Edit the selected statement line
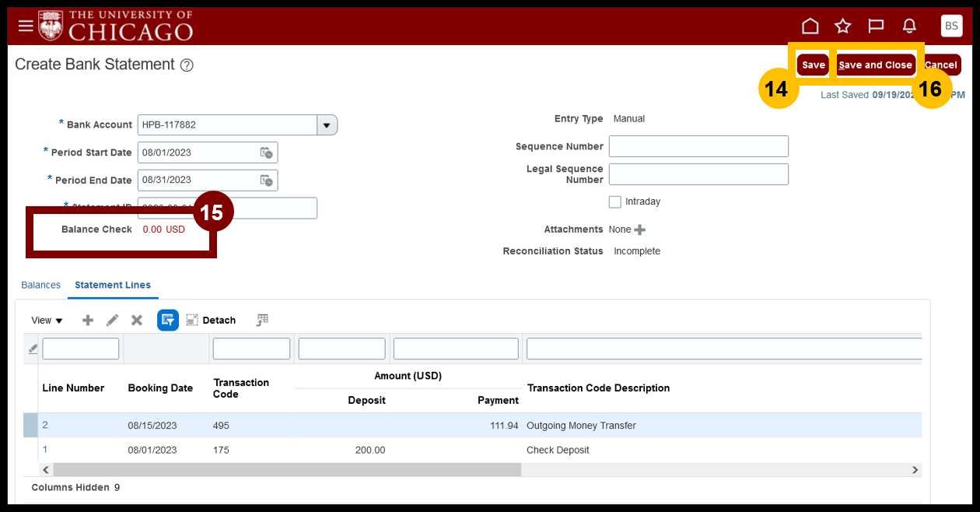This screenshot has height=512, width=980. (x=113, y=320)
